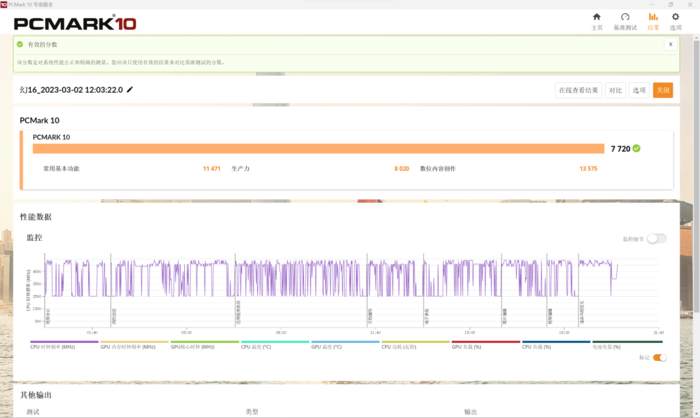Toggle the GPU 负载 (%) legend series
Screen dimensions: 700x418
point(486,345)
